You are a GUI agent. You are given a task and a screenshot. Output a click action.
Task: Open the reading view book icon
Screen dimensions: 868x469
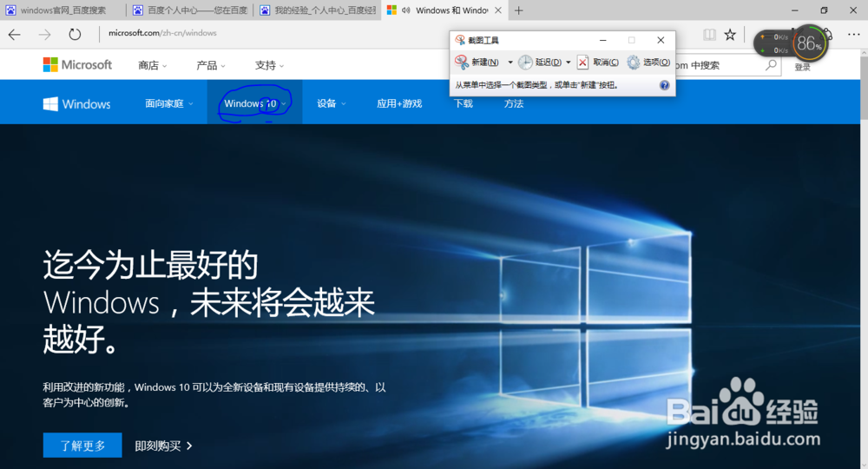[709, 35]
